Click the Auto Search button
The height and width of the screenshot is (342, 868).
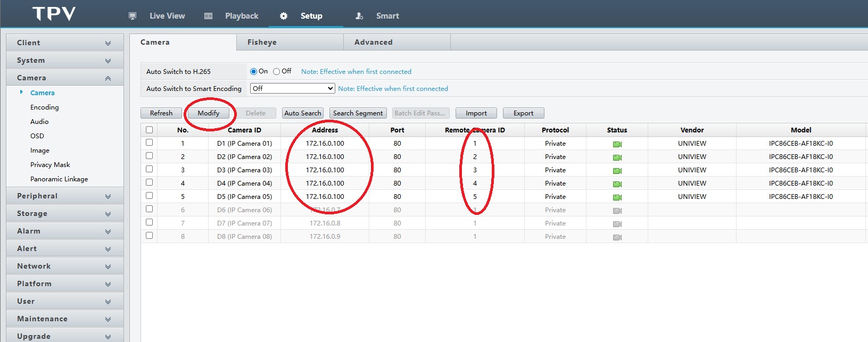pos(302,113)
